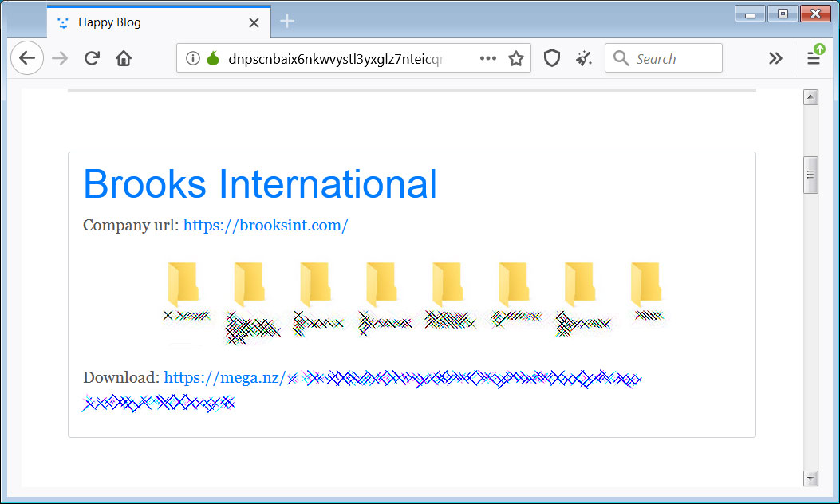Open a new tab with plus button

pyautogui.click(x=287, y=21)
